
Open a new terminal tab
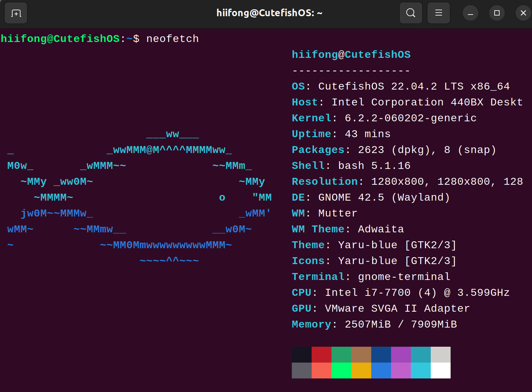(x=16, y=13)
